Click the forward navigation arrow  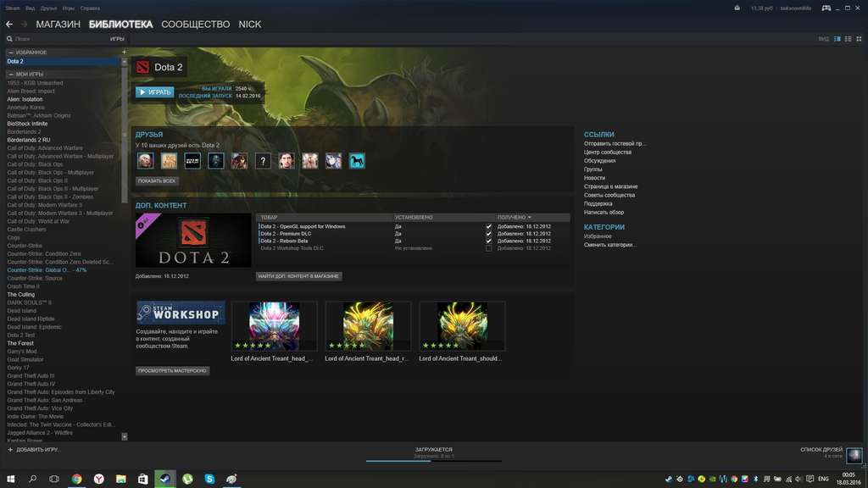pos(24,25)
